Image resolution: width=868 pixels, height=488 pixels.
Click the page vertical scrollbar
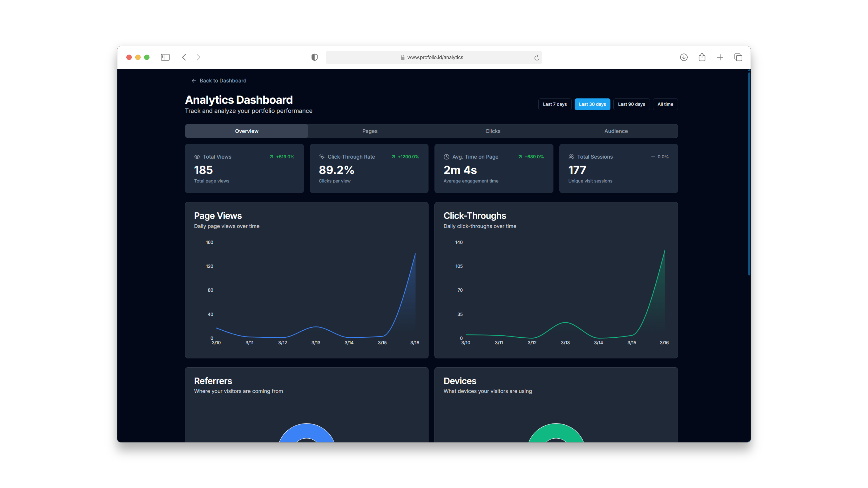pos(749,174)
